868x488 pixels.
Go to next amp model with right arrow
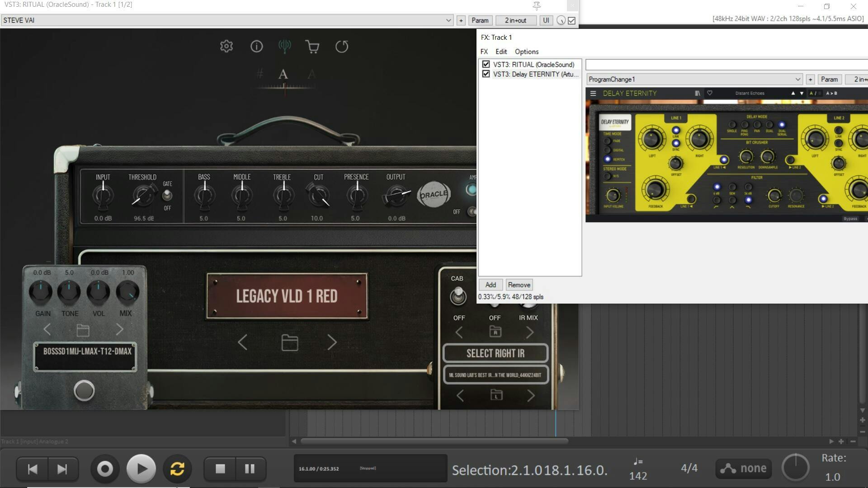point(332,343)
